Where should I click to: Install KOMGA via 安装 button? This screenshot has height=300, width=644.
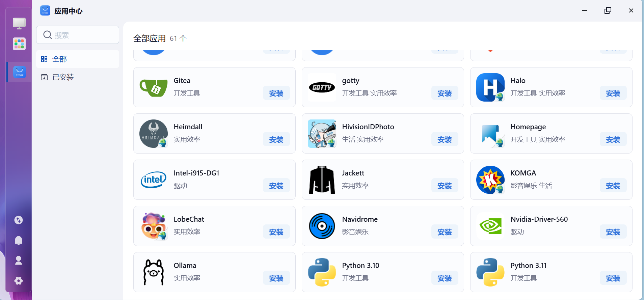point(613,186)
